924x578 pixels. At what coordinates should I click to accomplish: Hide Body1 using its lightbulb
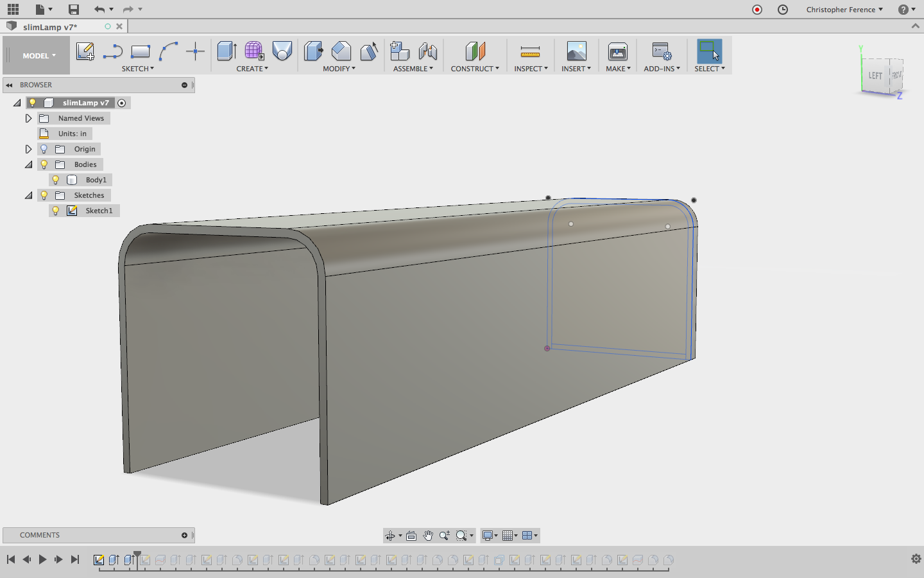pos(56,180)
